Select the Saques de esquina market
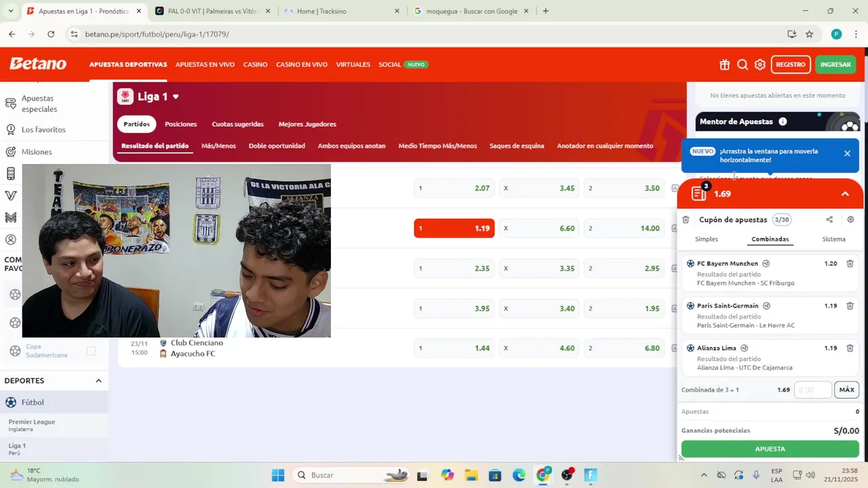 [517, 146]
